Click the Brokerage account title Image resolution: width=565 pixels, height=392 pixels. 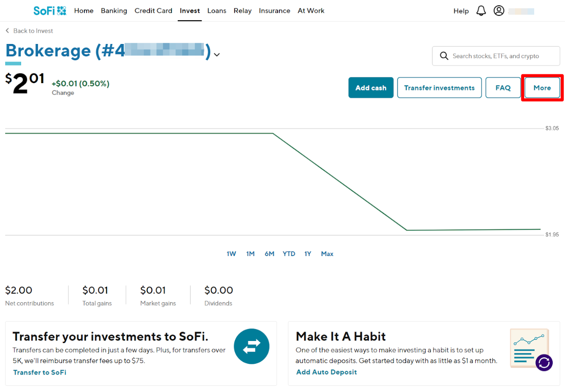tap(108, 51)
